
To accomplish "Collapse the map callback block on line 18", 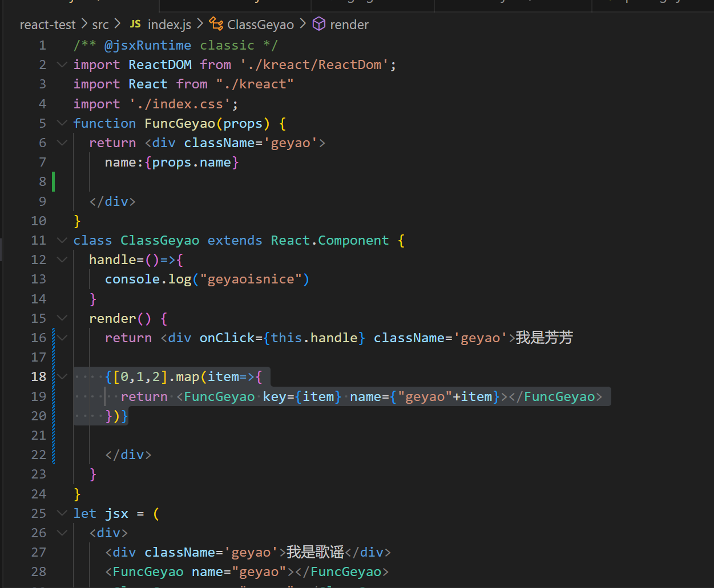I will [62, 376].
